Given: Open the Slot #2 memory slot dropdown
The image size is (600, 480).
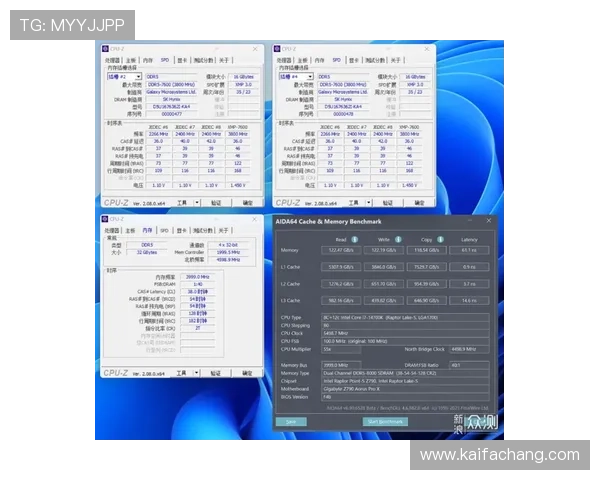Looking at the screenshot, I should click(138, 76).
